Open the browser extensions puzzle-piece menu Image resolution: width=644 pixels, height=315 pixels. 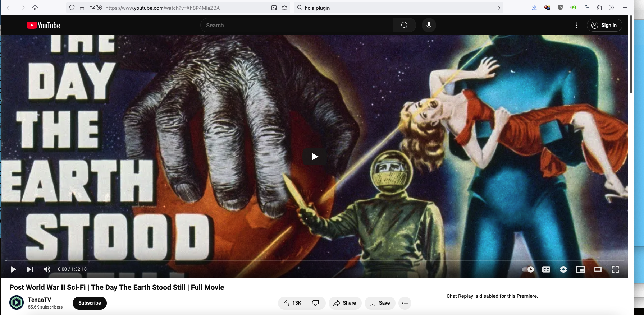(x=599, y=8)
